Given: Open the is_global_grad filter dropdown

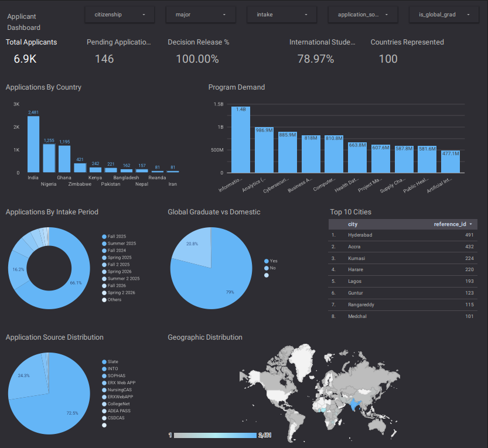Looking at the screenshot, I should (443, 14).
